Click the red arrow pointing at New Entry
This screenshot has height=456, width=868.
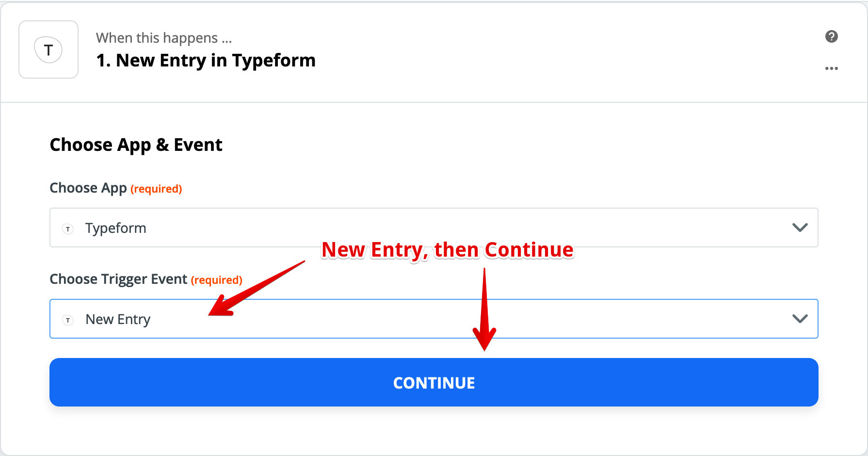(257, 289)
